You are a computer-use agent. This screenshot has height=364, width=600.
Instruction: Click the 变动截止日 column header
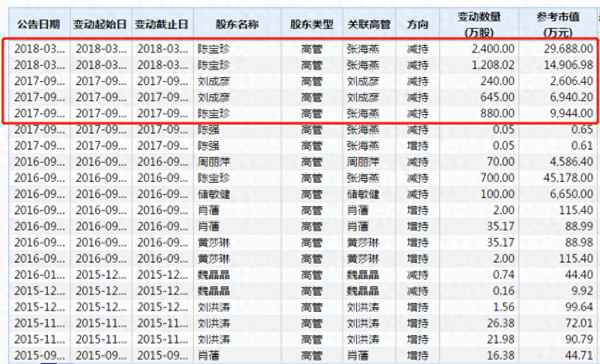pos(162,24)
